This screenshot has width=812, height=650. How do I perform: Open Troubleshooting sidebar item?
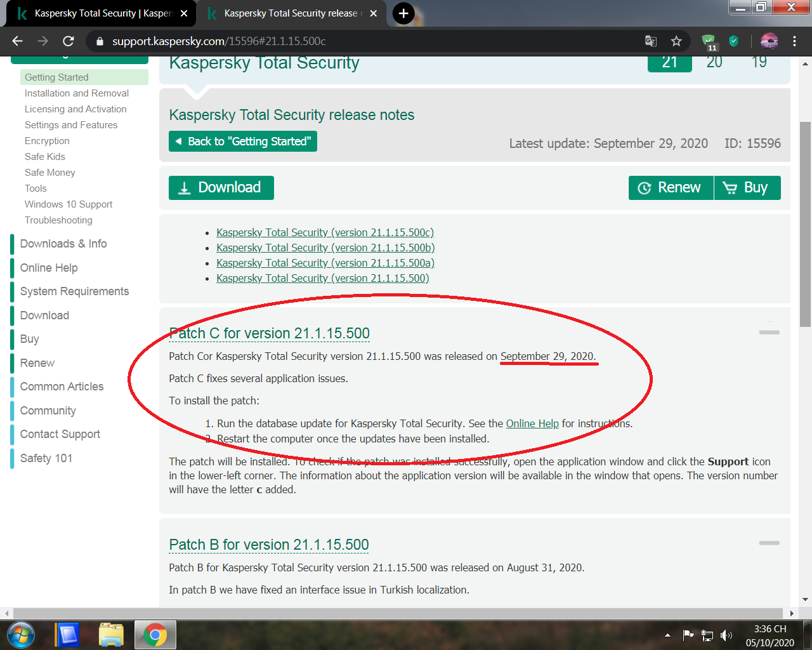click(58, 220)
